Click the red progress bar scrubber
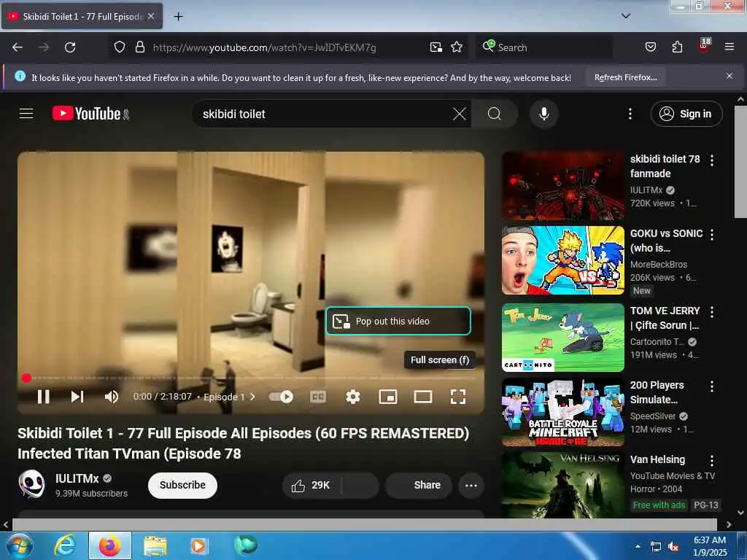 [x=26, y=378]
